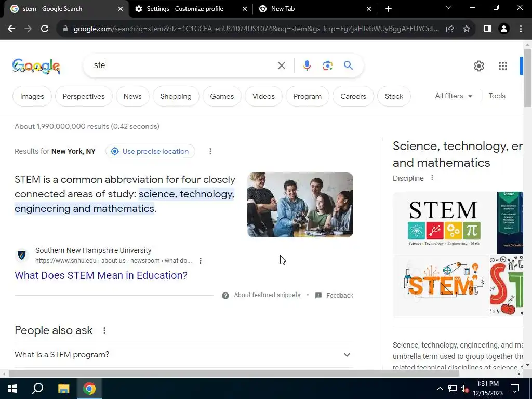This screenshot has width=532, height=399.
Task: Bookmark this tab with star icon
Action: tap(467, 29)
